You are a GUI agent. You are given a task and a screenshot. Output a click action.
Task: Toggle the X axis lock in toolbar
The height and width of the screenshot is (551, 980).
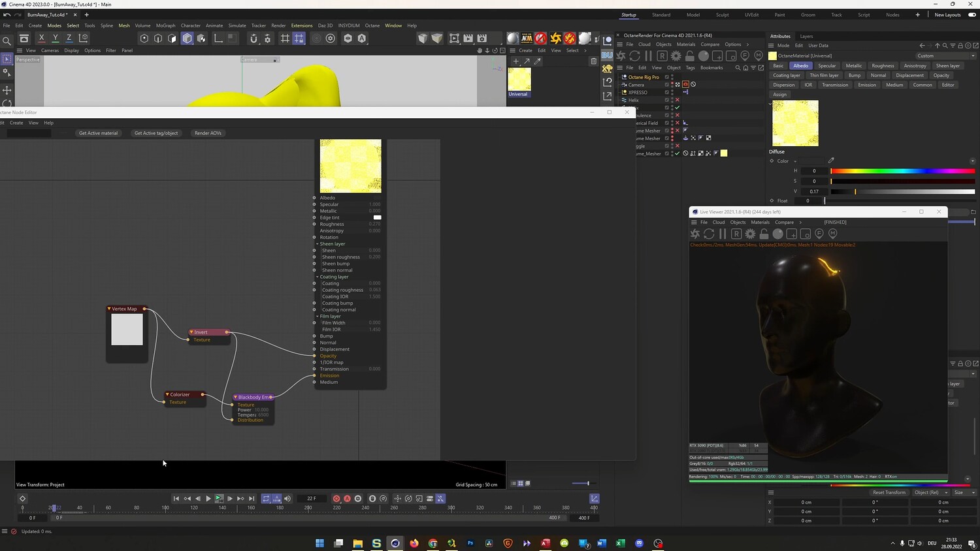tap(41, 39)
